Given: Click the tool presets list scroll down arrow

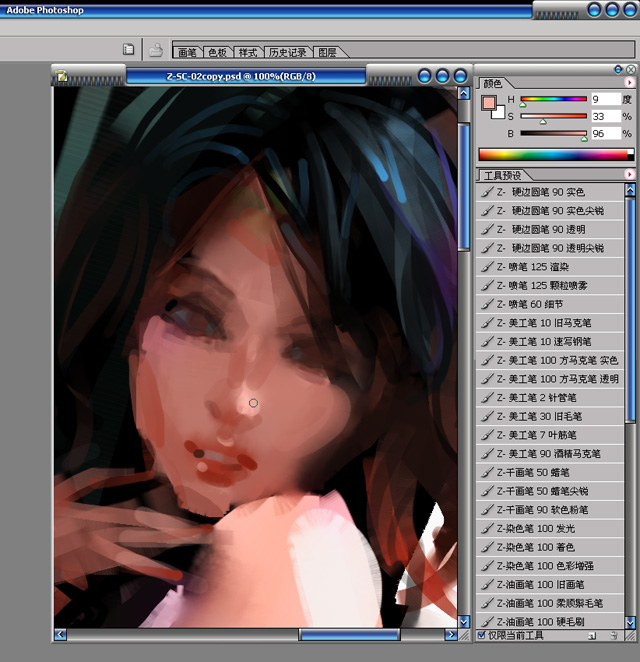Looking at the screenshot, I should coord(630,622).
